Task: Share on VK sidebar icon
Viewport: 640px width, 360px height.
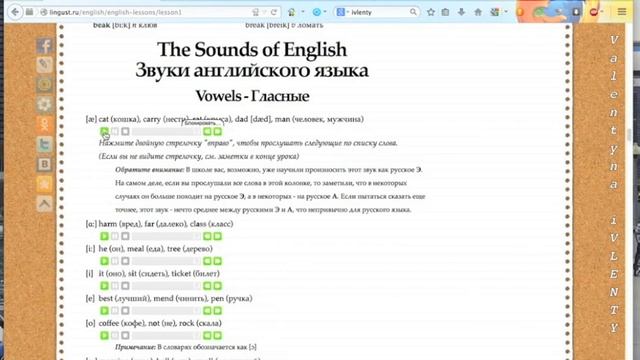Action: point(44,164)
